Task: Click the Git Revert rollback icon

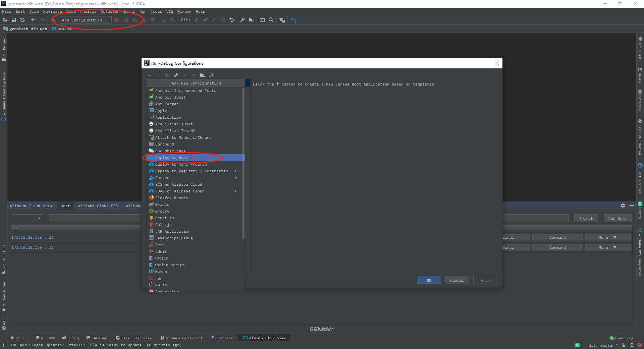Action: (x=231, y=20)
